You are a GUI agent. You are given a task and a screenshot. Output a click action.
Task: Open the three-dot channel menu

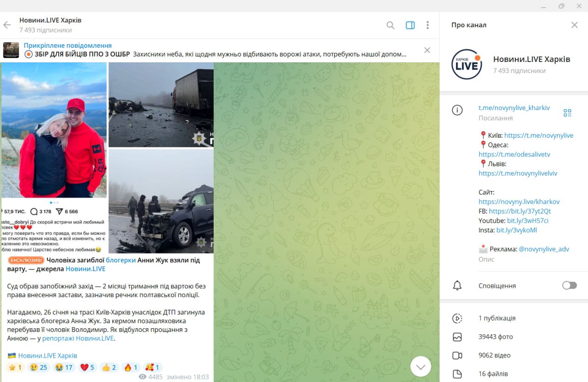coord(428,25)
